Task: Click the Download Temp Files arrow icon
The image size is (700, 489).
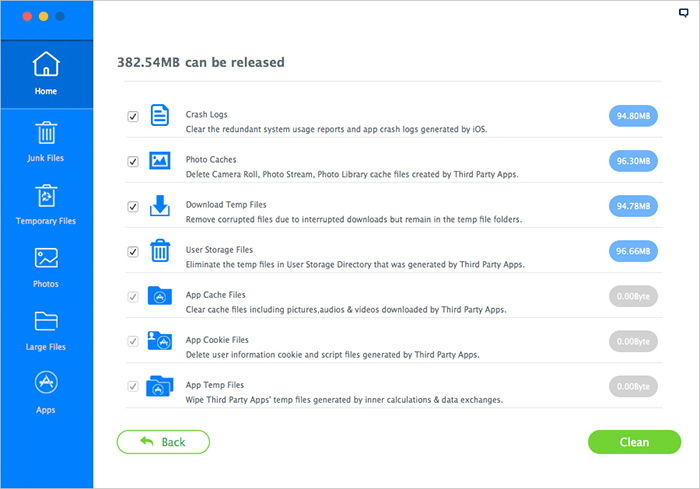Action: click(160, 205)
